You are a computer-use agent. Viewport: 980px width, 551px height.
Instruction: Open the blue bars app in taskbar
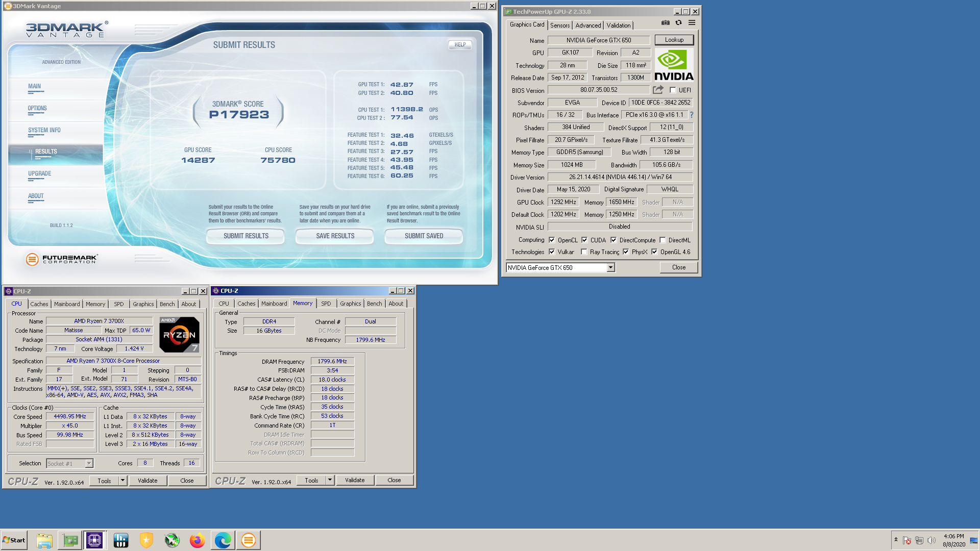[121, 540]
